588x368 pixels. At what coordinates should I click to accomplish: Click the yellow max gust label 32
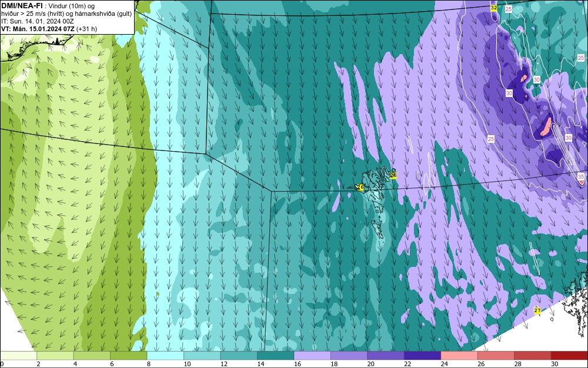494,8
